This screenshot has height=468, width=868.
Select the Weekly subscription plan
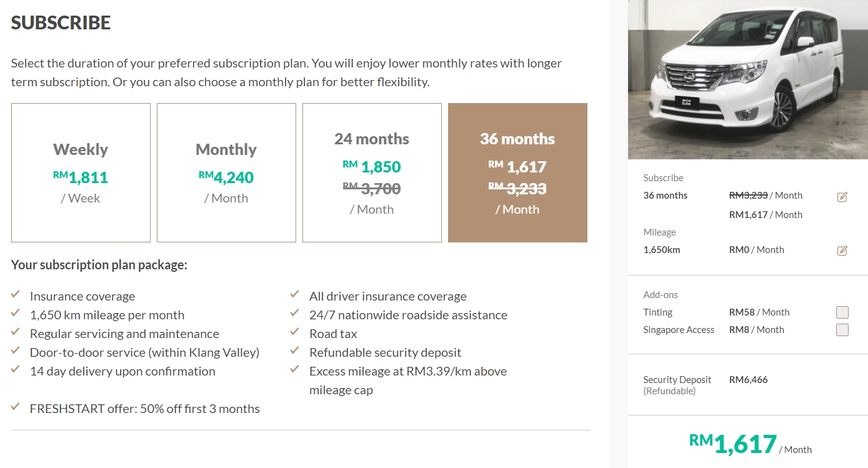click(81, 172)
